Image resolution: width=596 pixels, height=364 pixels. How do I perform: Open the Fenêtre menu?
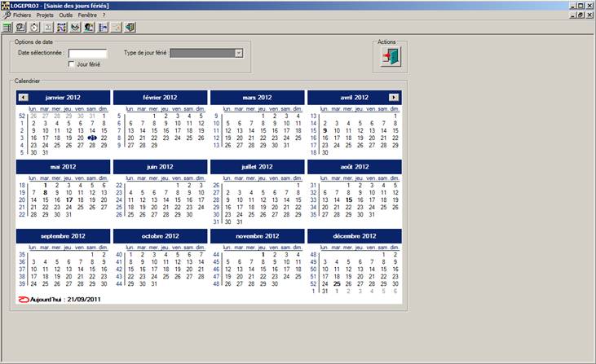87,15
